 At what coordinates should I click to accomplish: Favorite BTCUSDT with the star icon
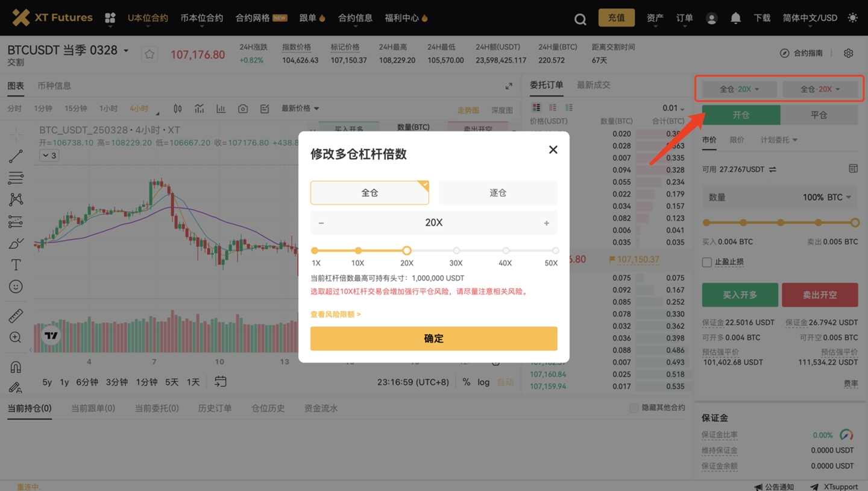[x=149, y=55]
